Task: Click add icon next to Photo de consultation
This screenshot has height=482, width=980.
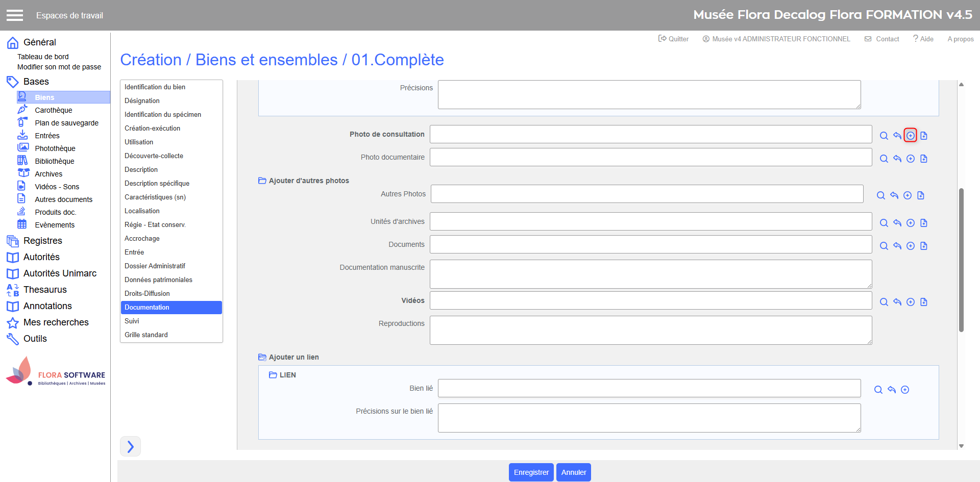Action: 910,136
